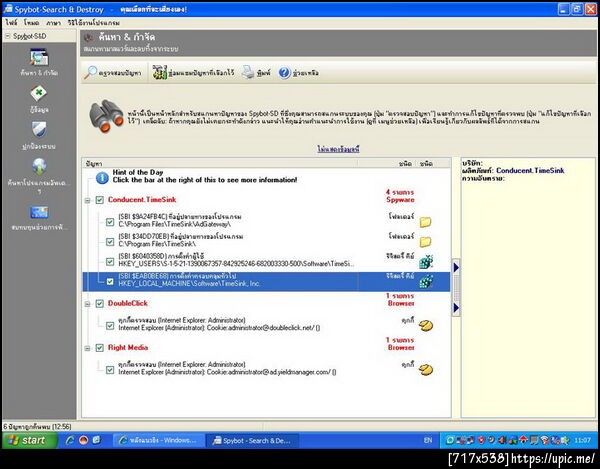Click the Fix selected problems toolbar button
600x469 pixels.
(x=193, y=72)
